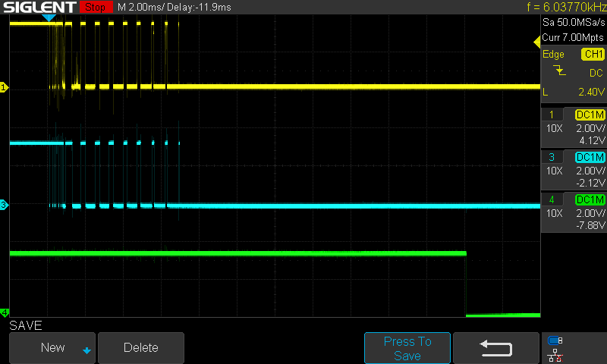Click channel 3 10X probe setting
The width and height of the screenshot is (607, 364).
click(x=555, y=171)
